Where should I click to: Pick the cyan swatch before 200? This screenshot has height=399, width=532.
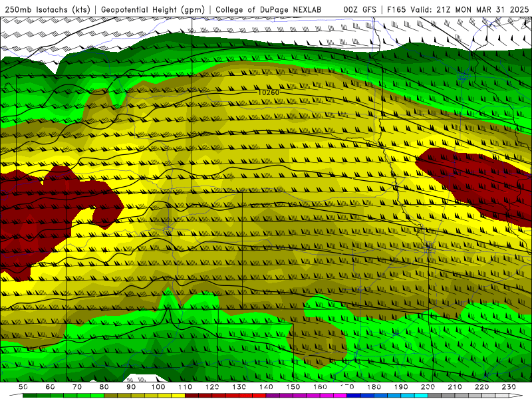[x=421, y=396]
